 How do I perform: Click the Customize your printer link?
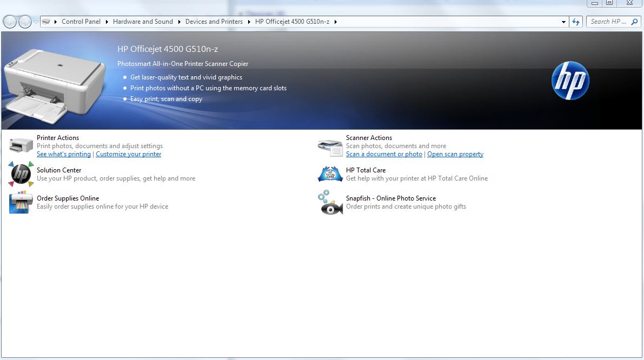pyautogui.click(x=128, y=154)
